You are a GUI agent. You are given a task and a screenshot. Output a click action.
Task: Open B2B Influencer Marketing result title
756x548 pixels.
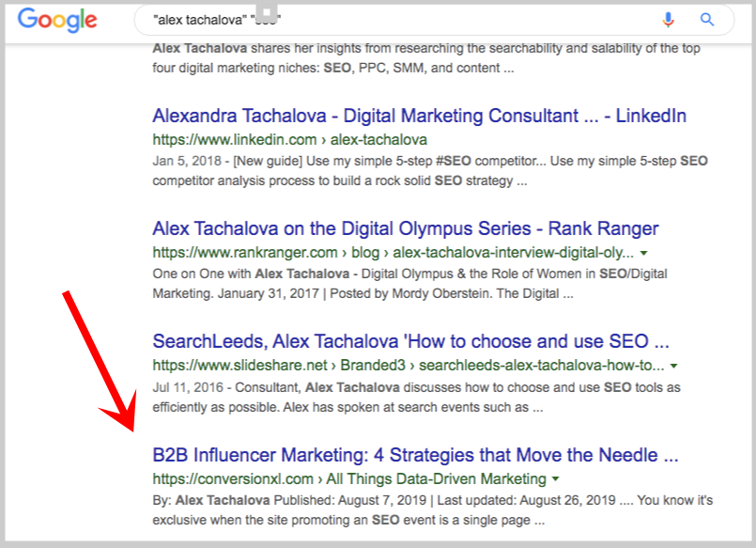pos(415,455)
